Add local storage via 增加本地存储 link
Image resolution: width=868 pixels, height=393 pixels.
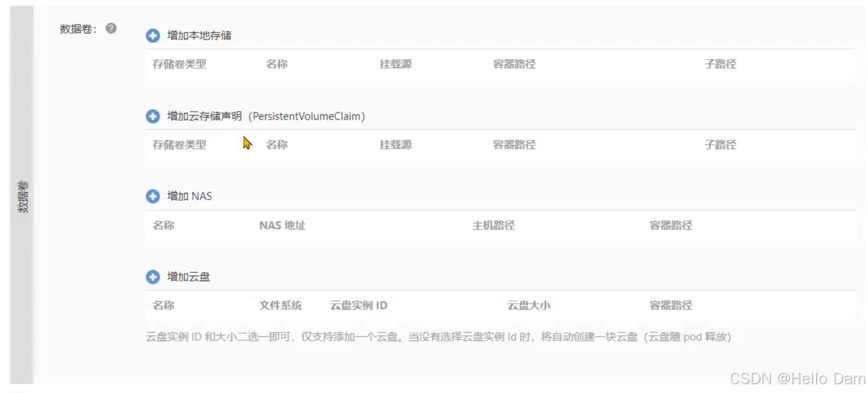199,35
